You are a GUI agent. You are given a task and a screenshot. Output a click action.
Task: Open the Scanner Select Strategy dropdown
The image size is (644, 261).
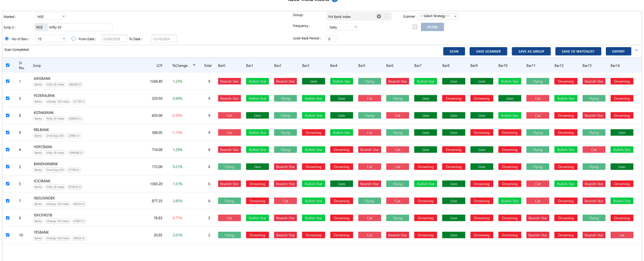coord(438,17)
